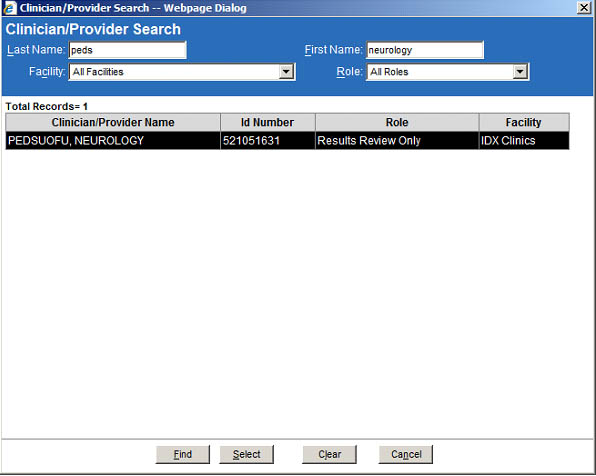
Task: Click the First Name label
Action: tap(333, 50)
